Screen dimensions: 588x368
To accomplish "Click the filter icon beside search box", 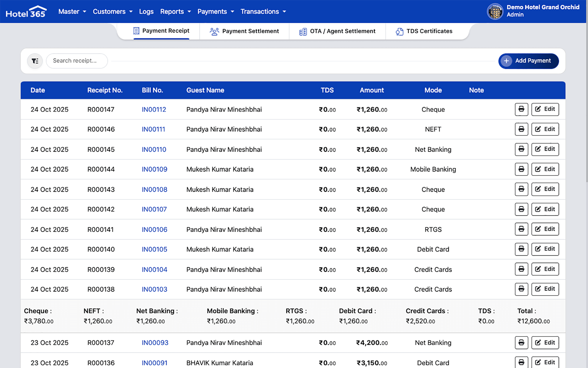I will point(35,61).
